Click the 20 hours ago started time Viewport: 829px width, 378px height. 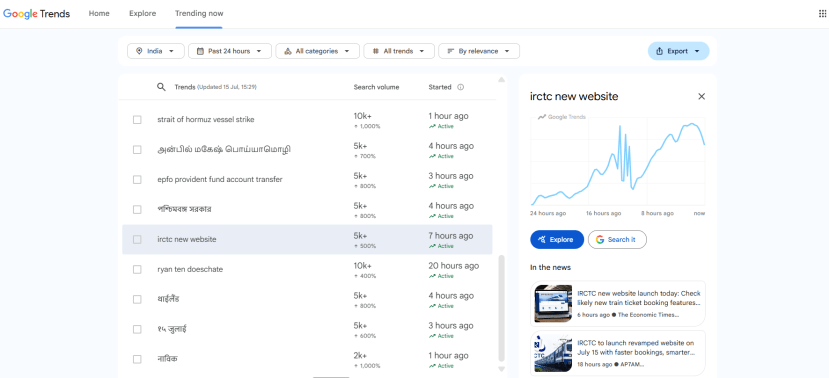[454, 266]
